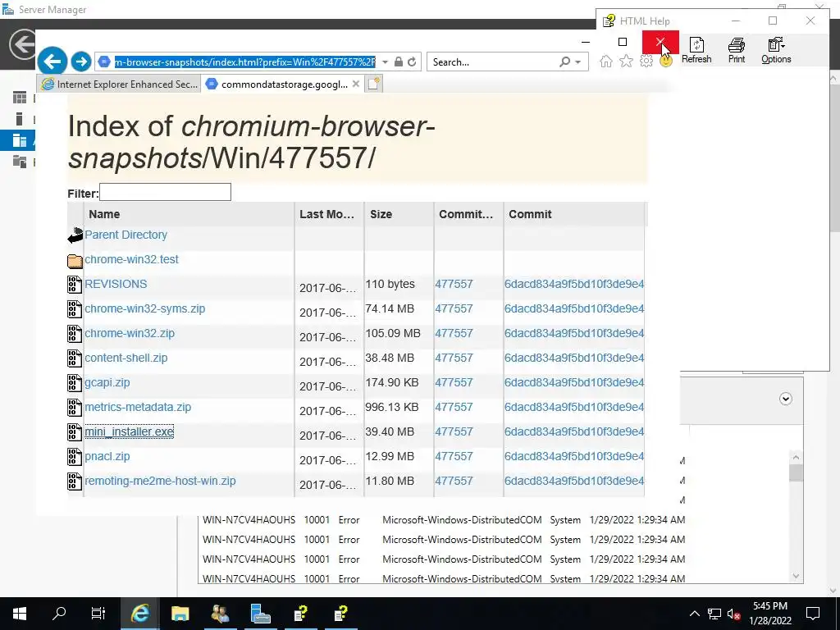Open Local Server icon in Server Manager sidebar
840x630 pixels.
20,119
